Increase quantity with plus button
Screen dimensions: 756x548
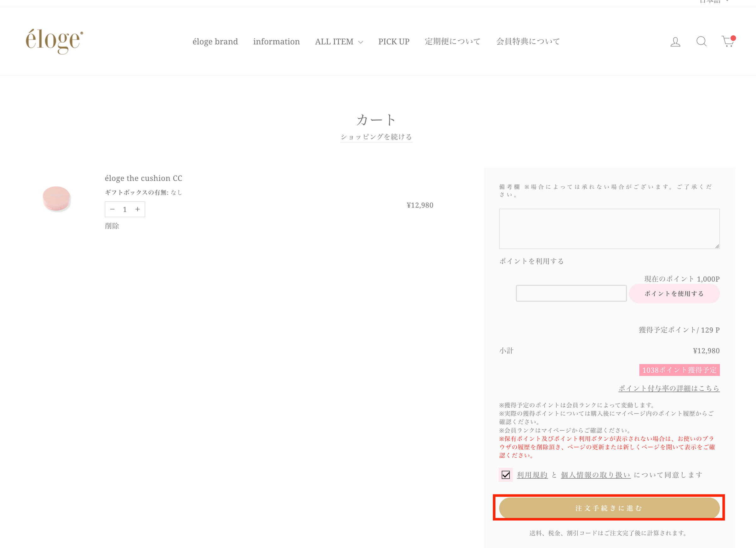click(x=137, y=209)
